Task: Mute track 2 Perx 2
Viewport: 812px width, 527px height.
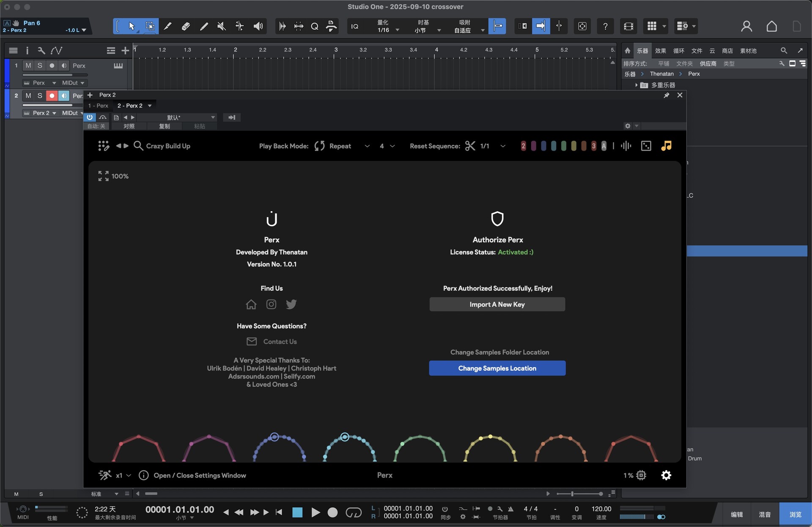Action: pyautogui.click(x=28, y=96)
